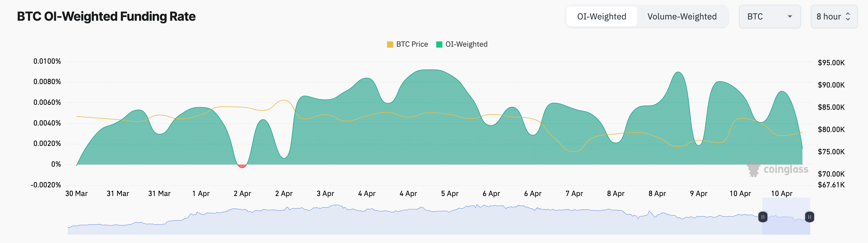Click the 0.0100% y-axis label
This screenshot has width=868, height=243.
(47, 61)
